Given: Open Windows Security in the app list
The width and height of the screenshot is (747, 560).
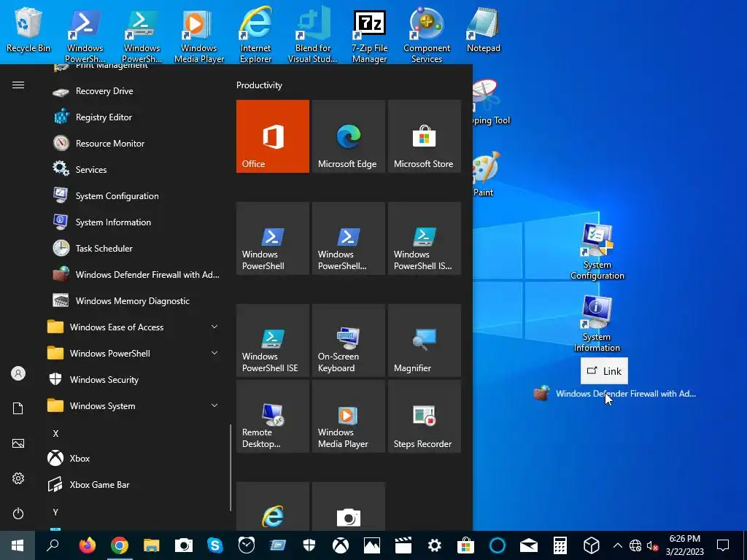Looking at the screenshot, I should (x=133, y=379).
